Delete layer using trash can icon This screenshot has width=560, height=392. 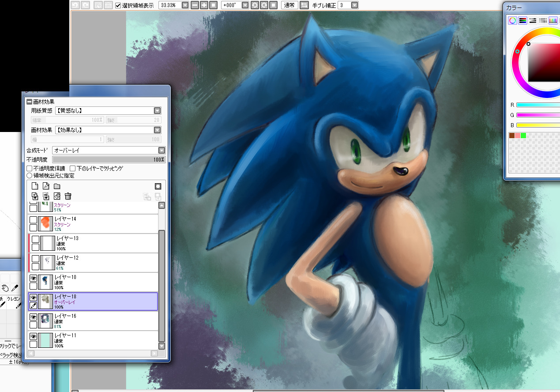pyautogui.click(x=68, y=196)
